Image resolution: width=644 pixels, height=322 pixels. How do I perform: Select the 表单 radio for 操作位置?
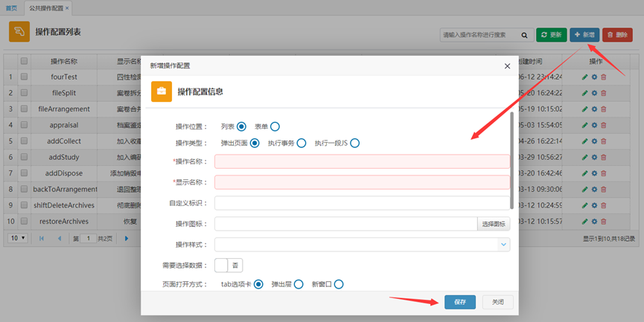click(x=275, y=126)
